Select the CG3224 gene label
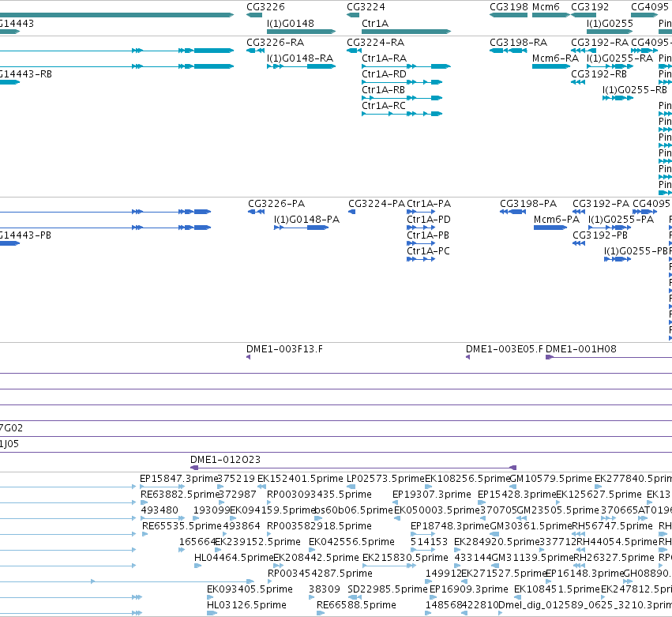672x617 pixels. 366,7
